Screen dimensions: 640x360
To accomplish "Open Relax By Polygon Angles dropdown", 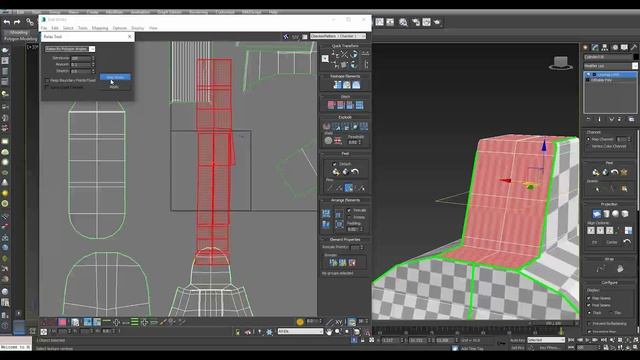I will coord(70,49).
